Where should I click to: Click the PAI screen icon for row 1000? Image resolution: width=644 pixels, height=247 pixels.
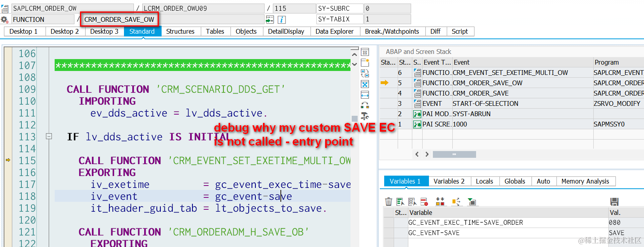pos(417,124)
